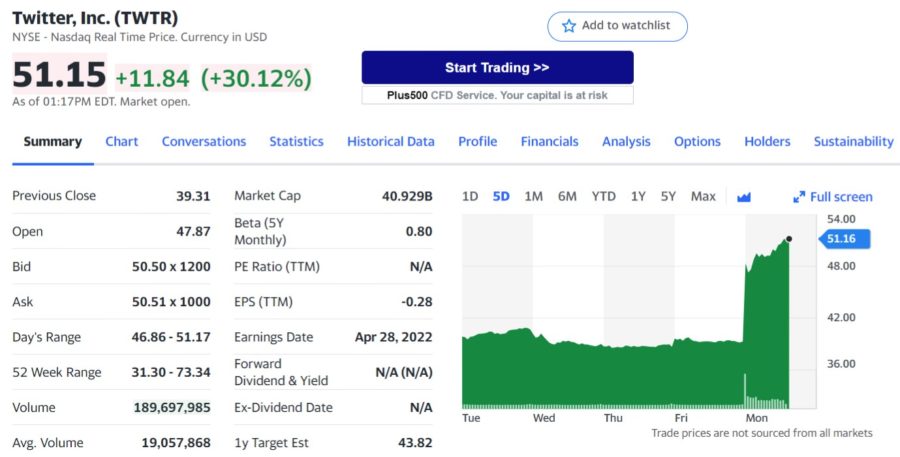Open the Conversations tab

click(x=204, y=142)
